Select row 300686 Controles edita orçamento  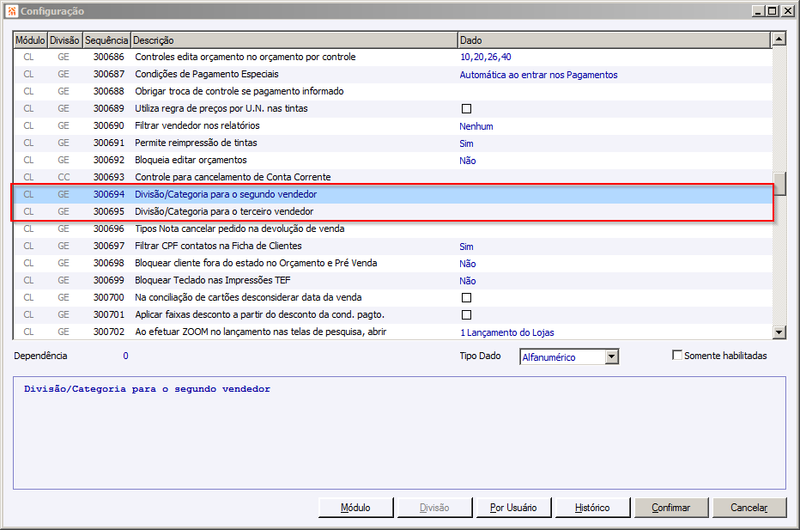[x=392, y=57]
